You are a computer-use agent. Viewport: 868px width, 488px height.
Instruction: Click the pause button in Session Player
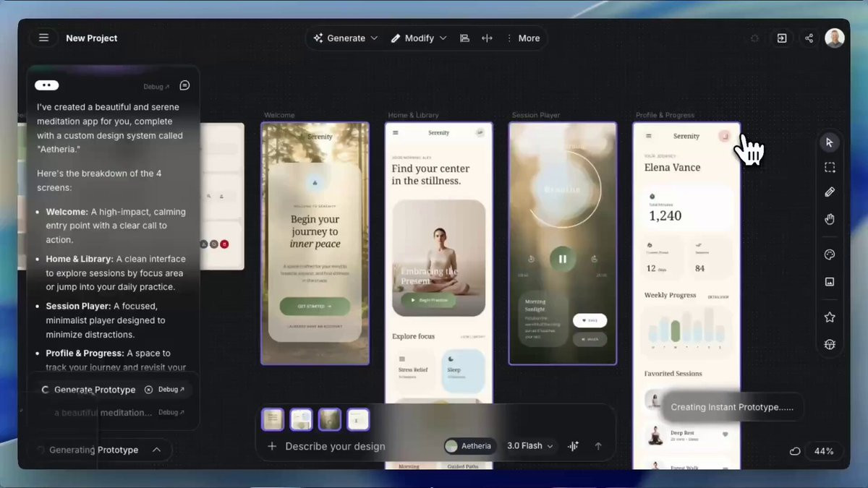click(563, 259)
